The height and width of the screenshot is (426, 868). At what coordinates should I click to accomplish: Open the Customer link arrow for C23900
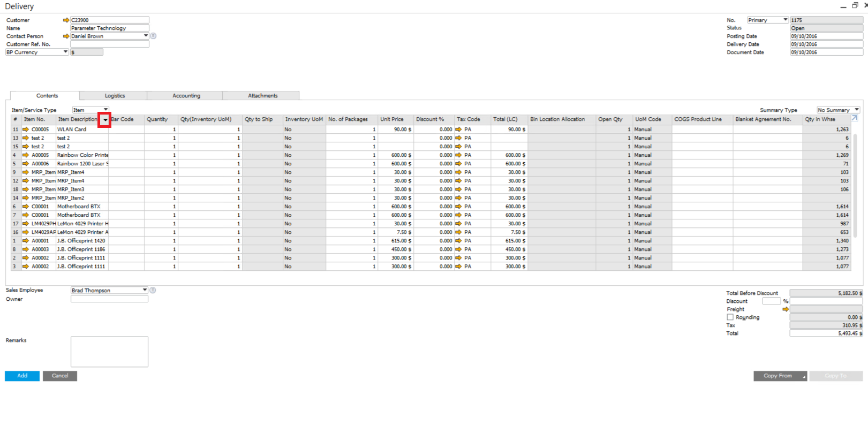tap(66, 20)
